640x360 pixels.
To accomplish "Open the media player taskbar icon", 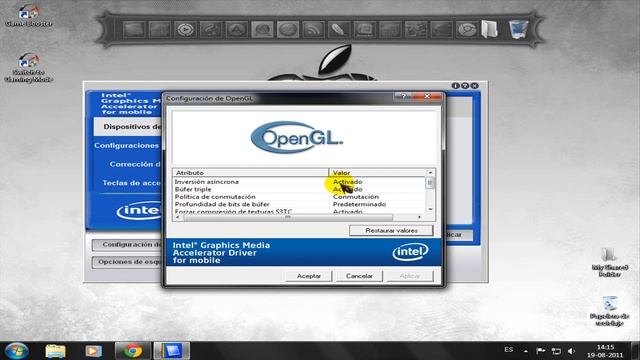I will tap(93, 351).
